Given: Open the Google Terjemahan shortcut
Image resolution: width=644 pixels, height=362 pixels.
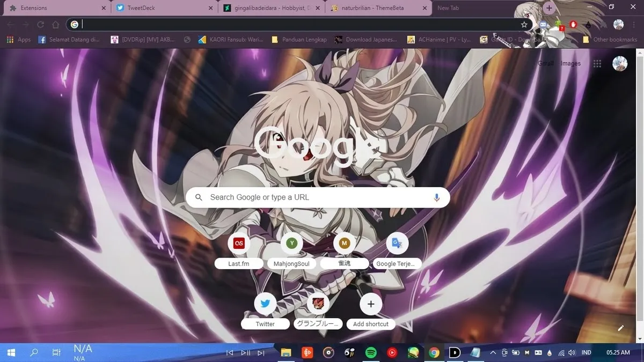Looking at the screenshot, I should [x=397, y=251].
